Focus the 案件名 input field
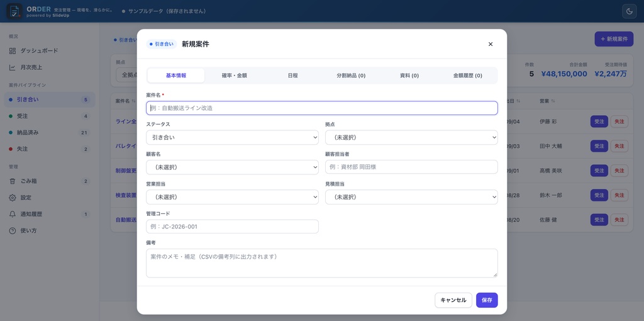This screenshot has width=644, height=321. 322,108
